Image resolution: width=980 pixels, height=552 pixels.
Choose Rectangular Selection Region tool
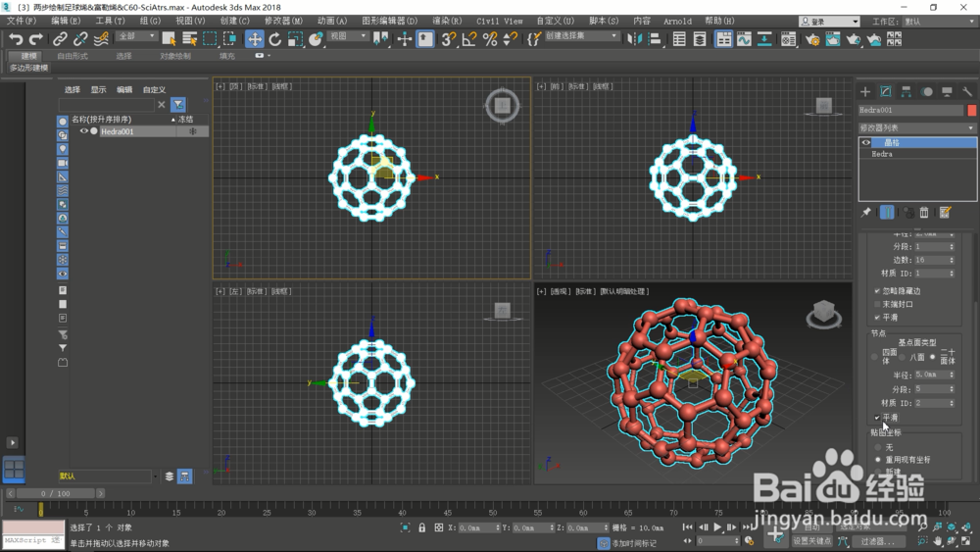tap(210, 39)
